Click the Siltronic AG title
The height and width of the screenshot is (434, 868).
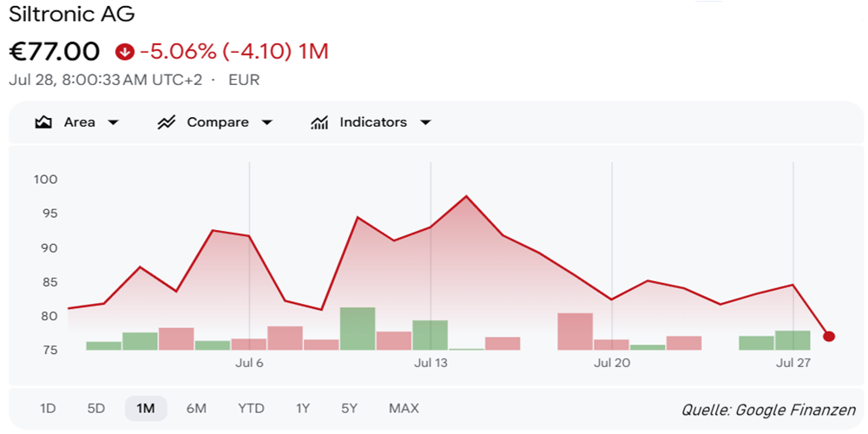tap(71, 14)
